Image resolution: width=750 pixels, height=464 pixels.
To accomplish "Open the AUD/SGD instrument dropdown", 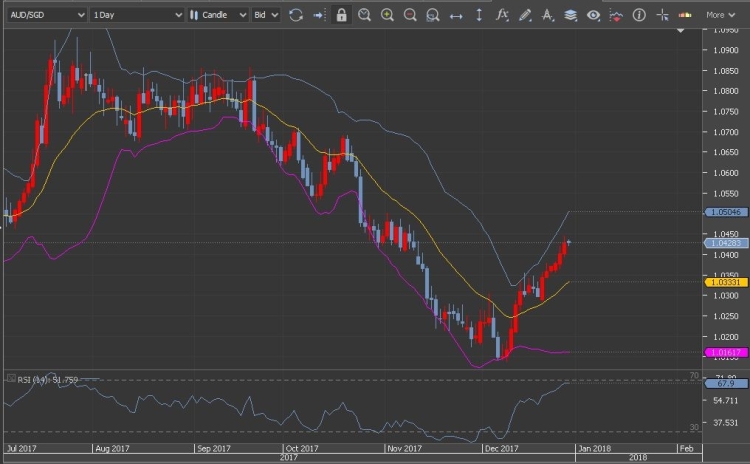I will [44, 15].
